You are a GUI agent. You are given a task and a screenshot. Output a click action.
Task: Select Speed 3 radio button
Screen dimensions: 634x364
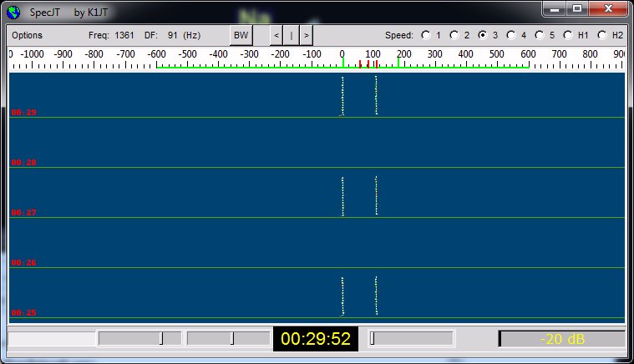coord(483,36)
